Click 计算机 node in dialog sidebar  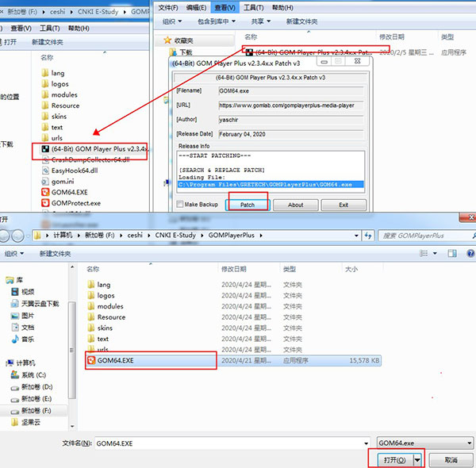click(21, 363)
